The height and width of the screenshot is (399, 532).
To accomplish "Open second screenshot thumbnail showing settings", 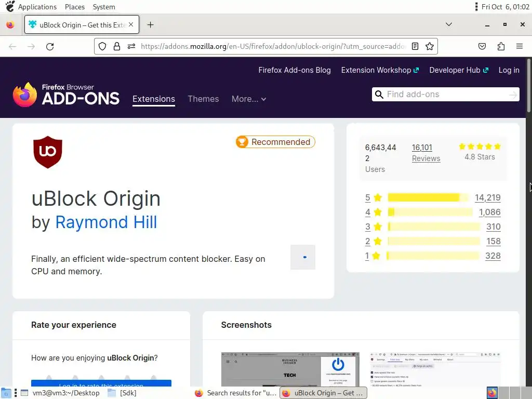I will click(435, 369).
